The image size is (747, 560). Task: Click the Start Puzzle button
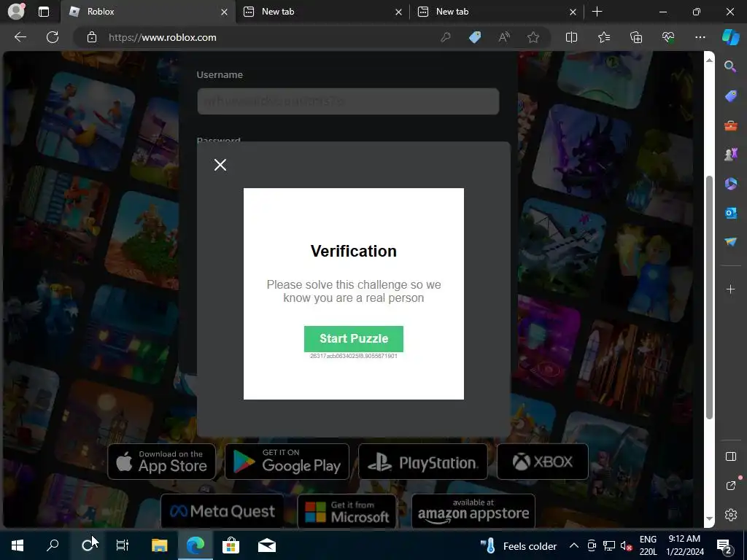coord(354,338)
